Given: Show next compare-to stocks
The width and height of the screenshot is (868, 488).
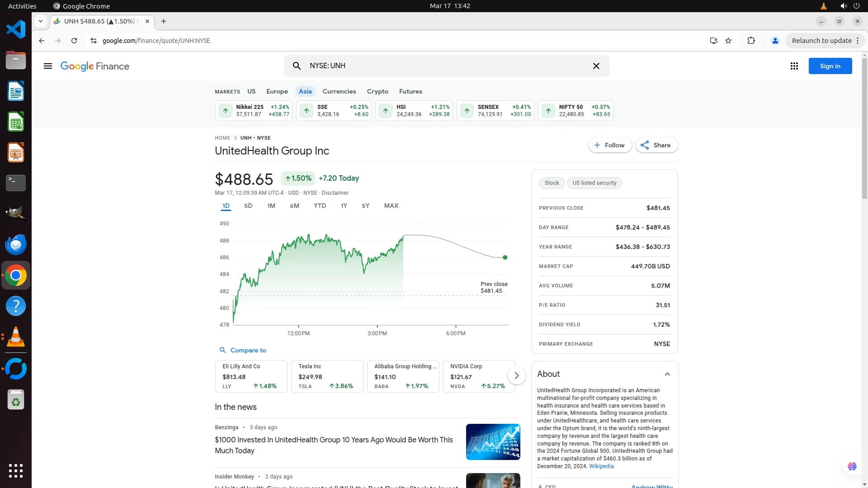Looking at the screenshot, I should tap(516, 375).
